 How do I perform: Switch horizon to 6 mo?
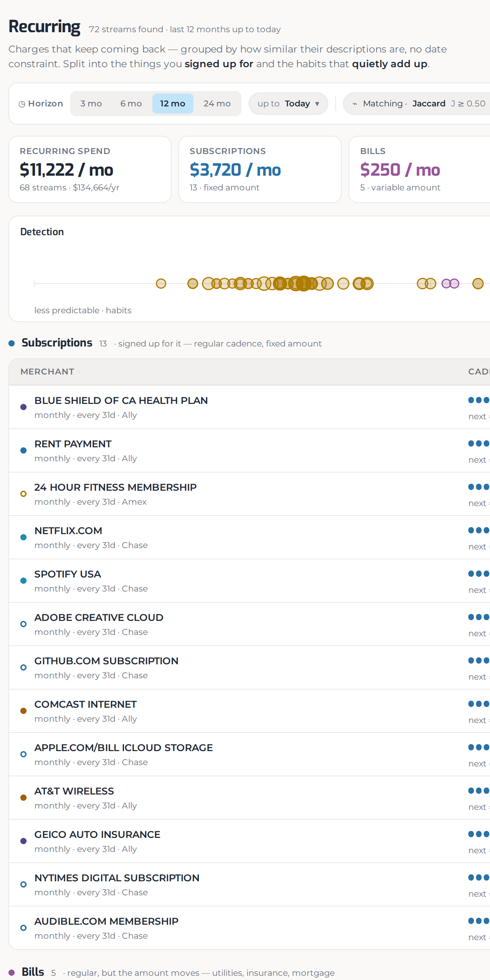click(x=131, y=104)
